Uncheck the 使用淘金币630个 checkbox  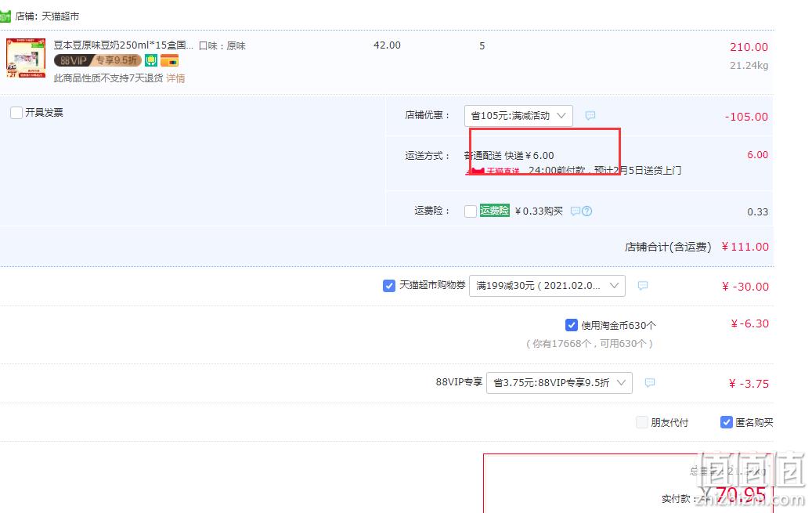[x=571, y=325]
